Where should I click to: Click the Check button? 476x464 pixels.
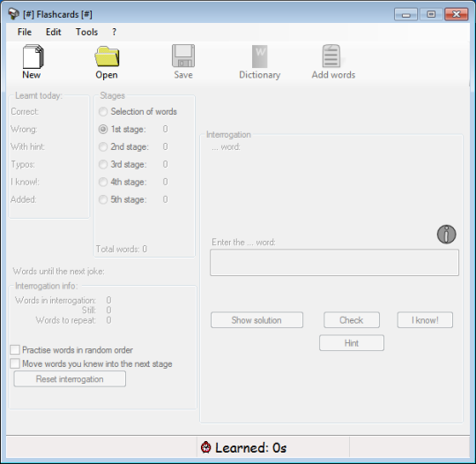point(352,320)
